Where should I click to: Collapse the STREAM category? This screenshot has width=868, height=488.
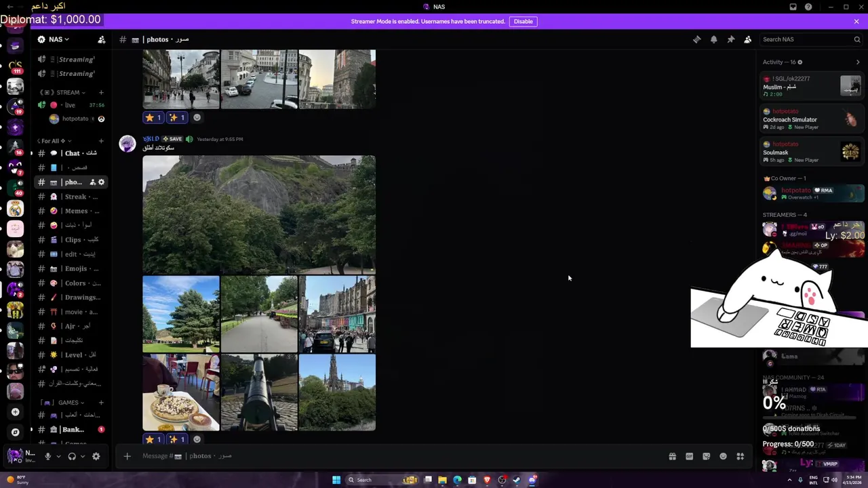tap(62, 92)
